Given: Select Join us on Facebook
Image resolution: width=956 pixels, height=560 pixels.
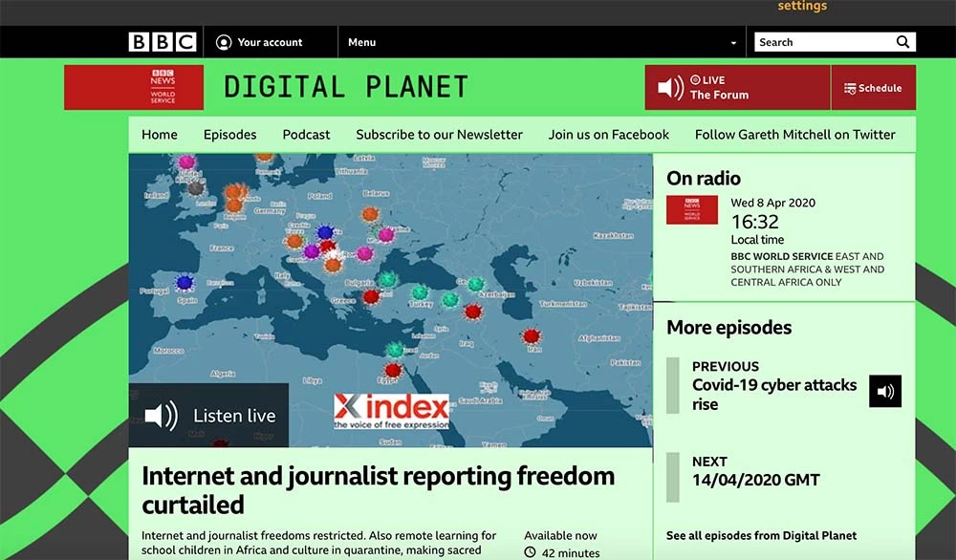Looking at the screenshot, I should 608,135.
